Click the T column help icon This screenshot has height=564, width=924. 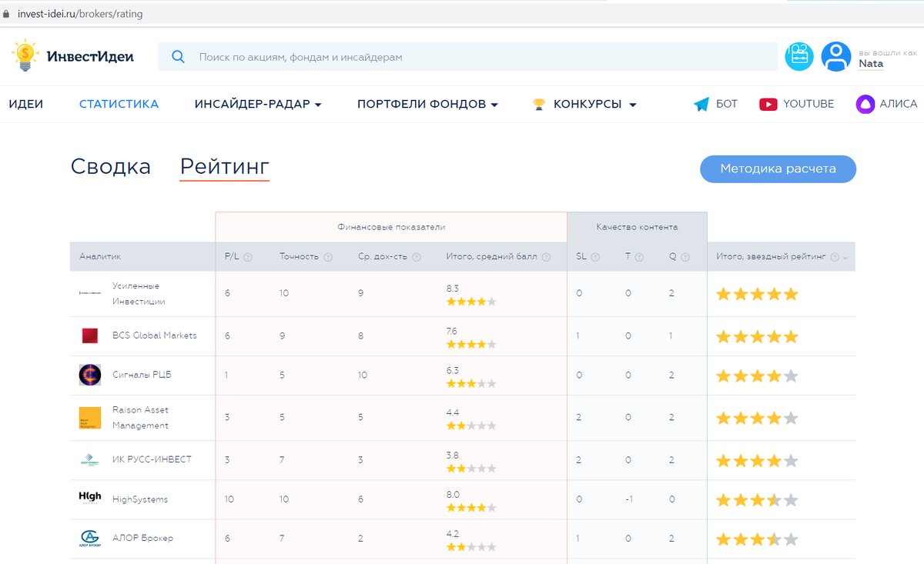[x=639, y=257]
